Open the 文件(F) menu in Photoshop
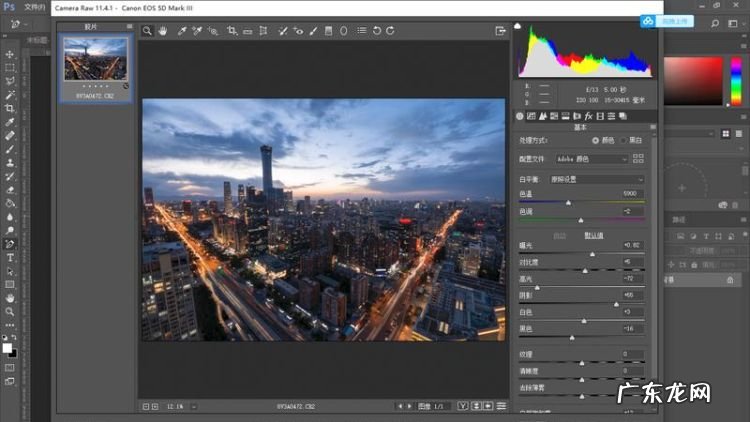The width and height of the screenshot is (750, 422). (35, 7)
